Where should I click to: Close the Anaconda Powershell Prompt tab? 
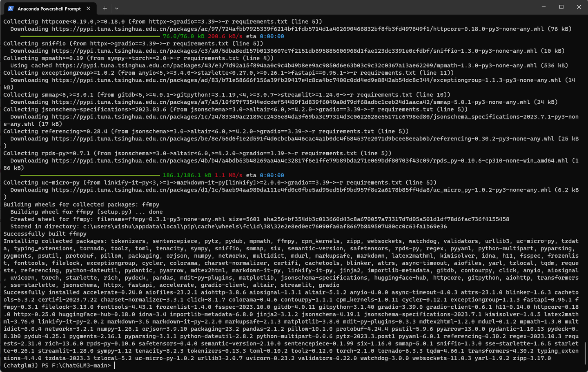89,8
